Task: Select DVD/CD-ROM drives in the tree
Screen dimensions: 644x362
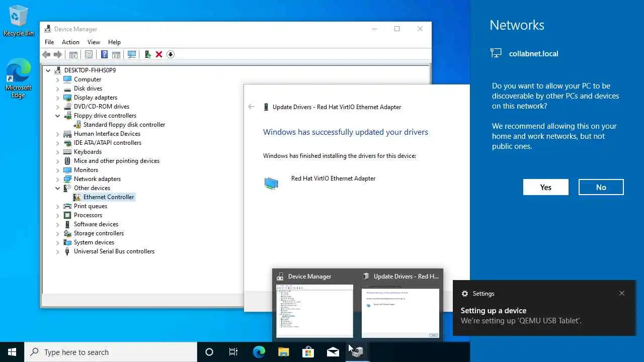Action: [102, 107]
